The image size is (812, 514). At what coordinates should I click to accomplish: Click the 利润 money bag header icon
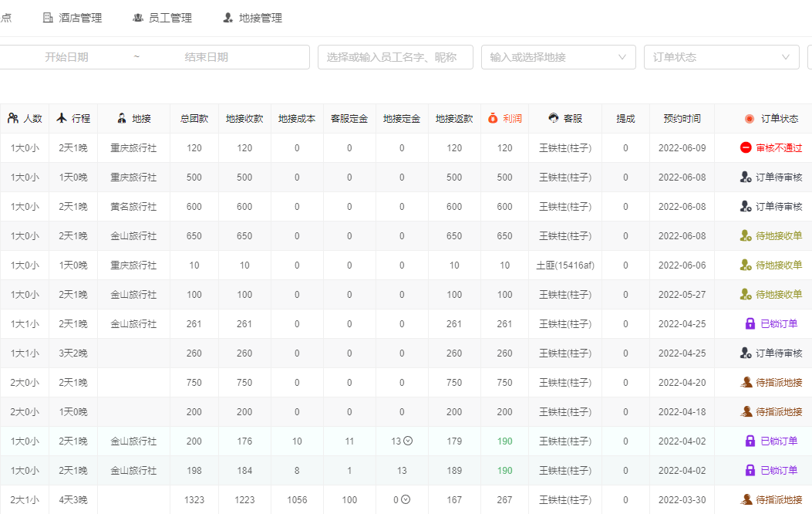coord(493,119)
